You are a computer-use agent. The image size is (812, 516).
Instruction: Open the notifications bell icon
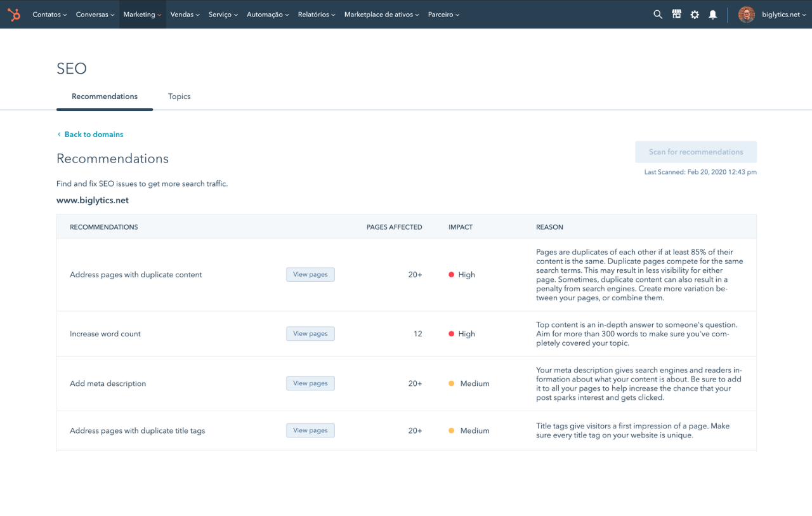[712, 14]
